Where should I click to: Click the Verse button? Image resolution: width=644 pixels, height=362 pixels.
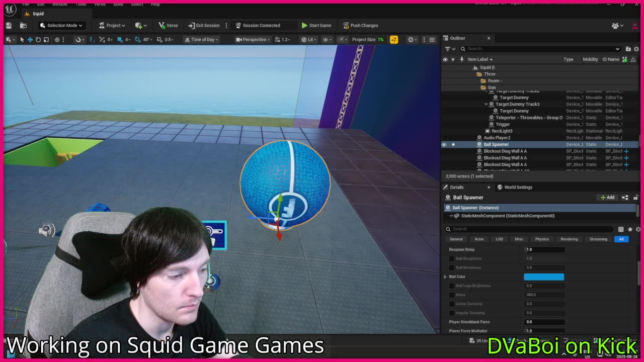click(x=168, y=25)
